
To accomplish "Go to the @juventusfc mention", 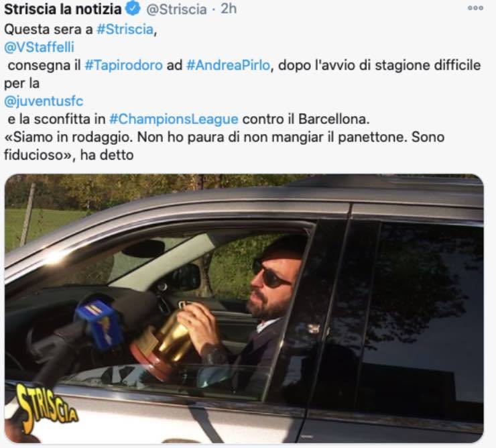I will [44, 101].
